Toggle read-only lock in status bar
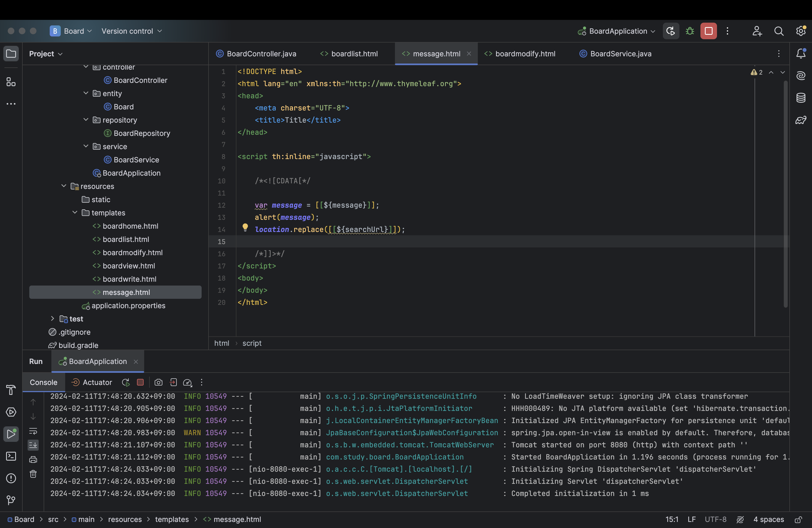 pyautogui.click(x=798, y=519)
